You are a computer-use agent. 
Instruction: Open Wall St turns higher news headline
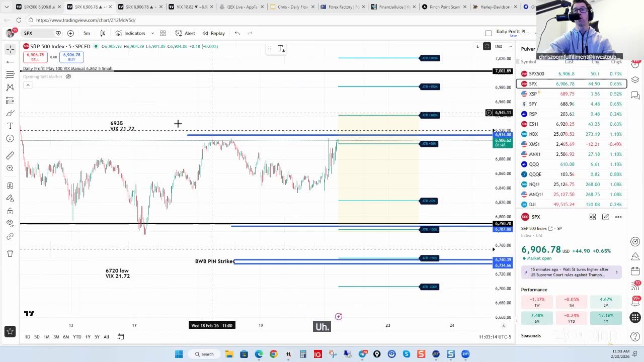571,272
